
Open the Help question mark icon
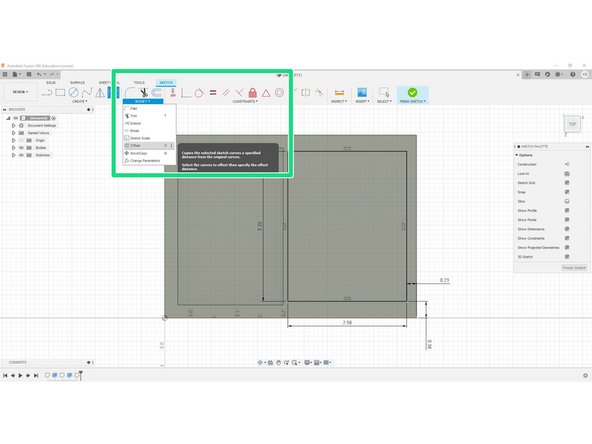pyautogui.click(x=573, y=74)
